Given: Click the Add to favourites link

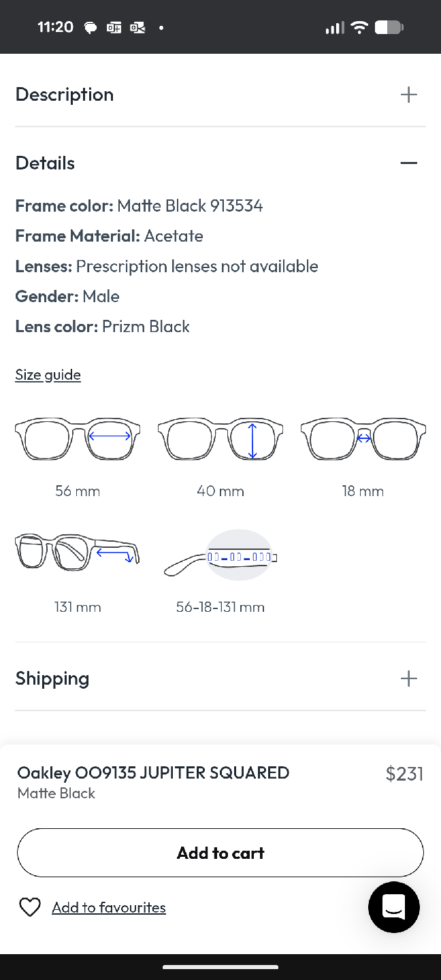Looking at the screenshot, I should pos(109,907).
